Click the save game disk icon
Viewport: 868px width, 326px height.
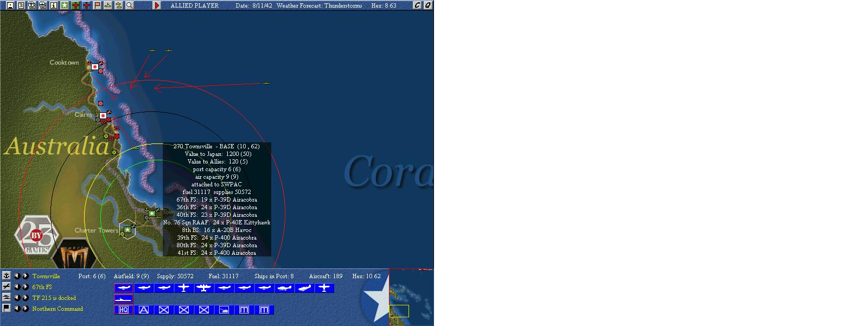tap(10, 5)
